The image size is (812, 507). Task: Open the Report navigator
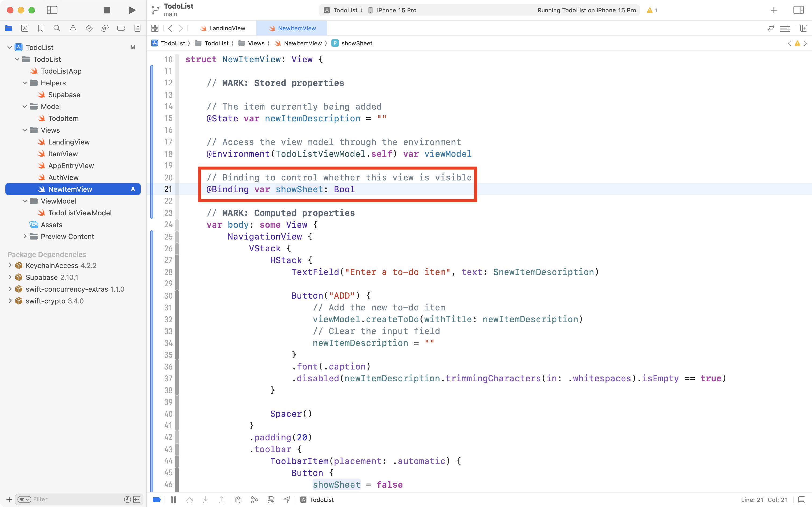pyautogui.click(x=137, y=28)
